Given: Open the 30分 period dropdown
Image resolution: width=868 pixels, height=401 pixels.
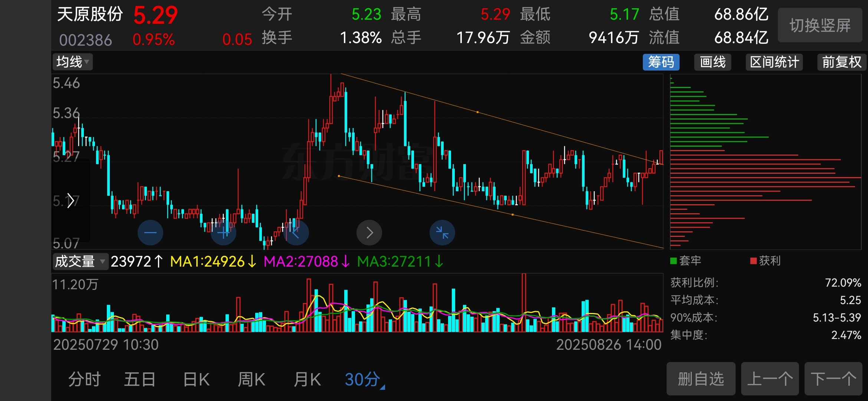Looking at the screenshot, I should tap(365, 379).
